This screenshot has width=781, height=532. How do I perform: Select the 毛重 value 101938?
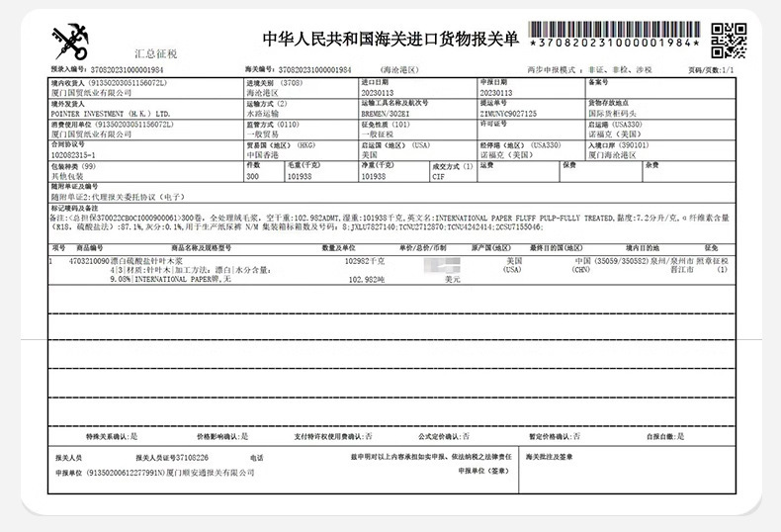point(300,176)
